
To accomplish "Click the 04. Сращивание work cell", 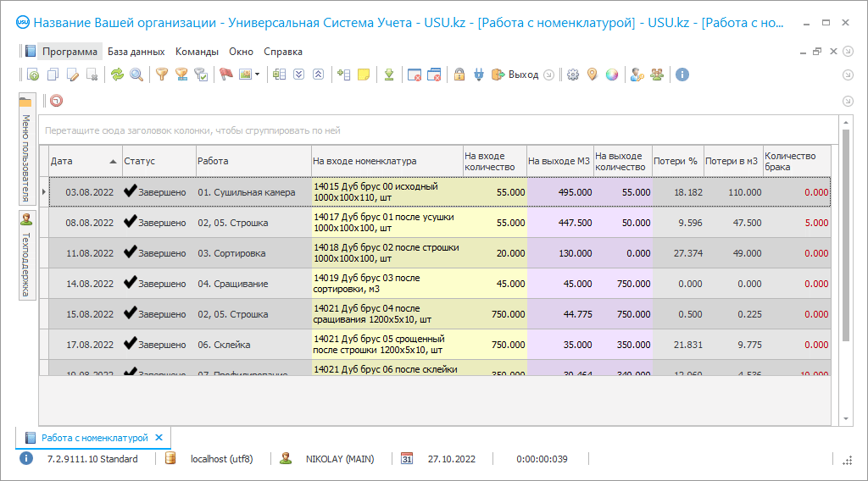I will [253, 284].
